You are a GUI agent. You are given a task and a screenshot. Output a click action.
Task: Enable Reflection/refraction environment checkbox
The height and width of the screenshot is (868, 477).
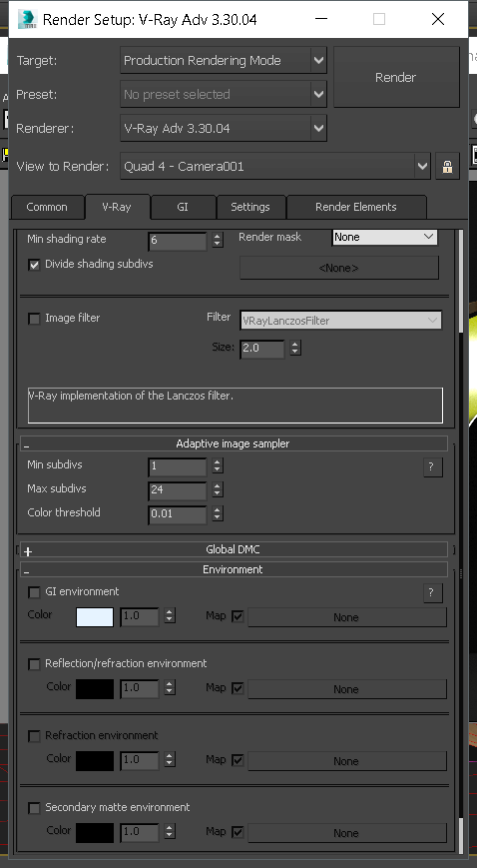(x=34, y=663)
